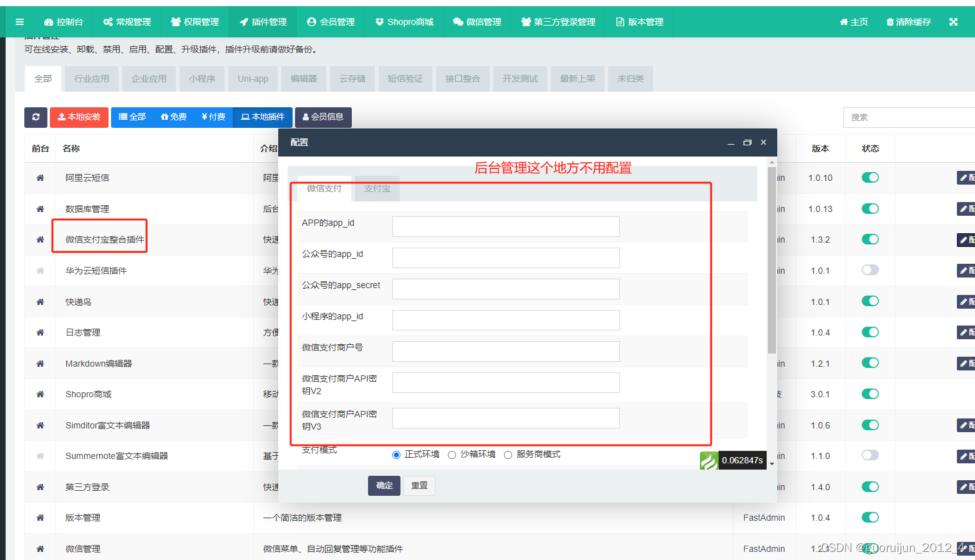Switch to the 微信支付 tab in dialog
975x560 pixels.
click(x=324, y=188)
